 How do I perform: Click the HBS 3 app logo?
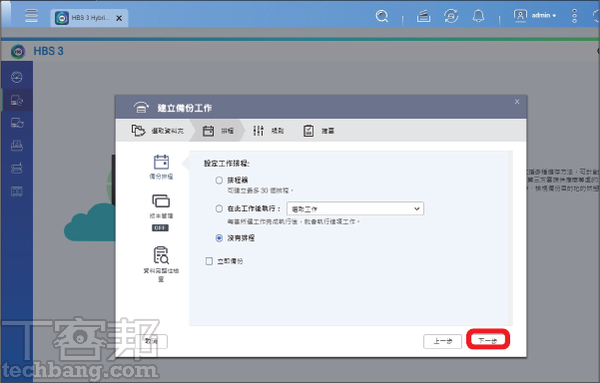(18, 51)
